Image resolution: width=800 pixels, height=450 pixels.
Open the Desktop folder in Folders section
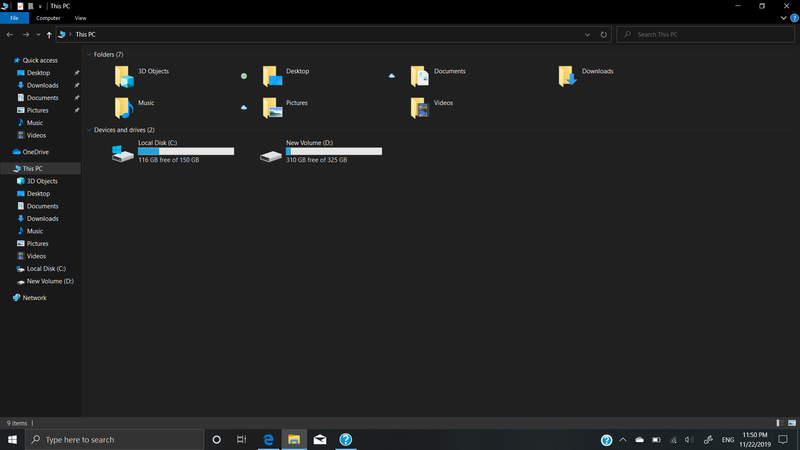tap(272, 77)
